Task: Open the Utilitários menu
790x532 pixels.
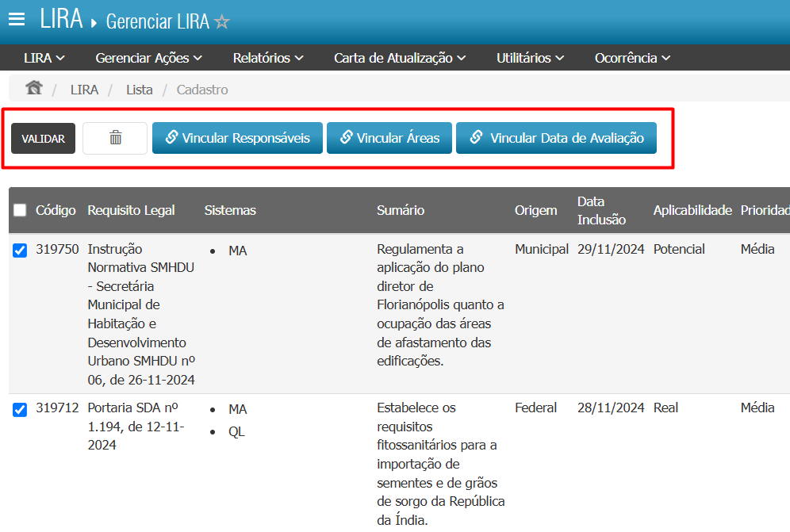Action: coord(530,58)
